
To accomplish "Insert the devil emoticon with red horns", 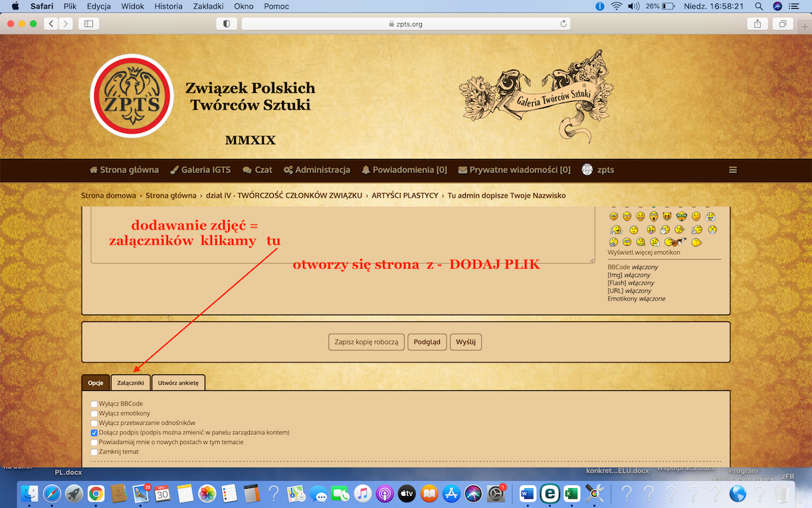I will pos(666,217).
